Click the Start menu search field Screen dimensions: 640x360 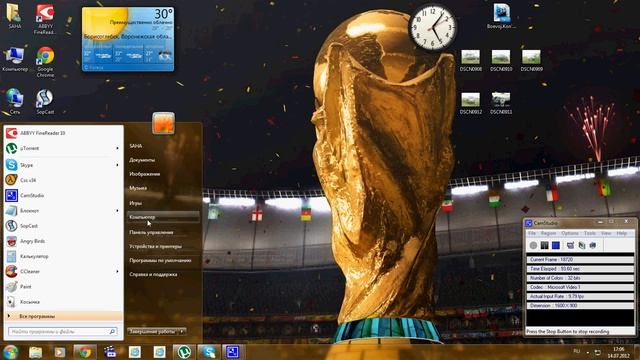(x=62, y=331)
